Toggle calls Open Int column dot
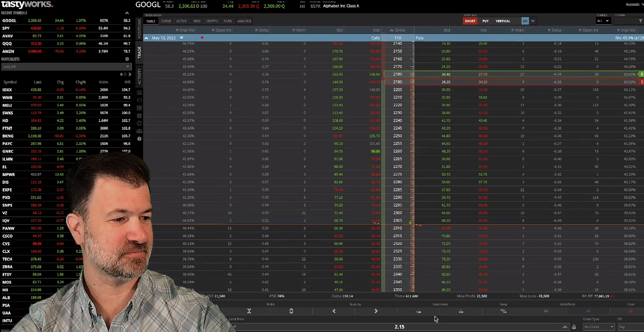This screenshot has height=332, width=644. point(213,30)
